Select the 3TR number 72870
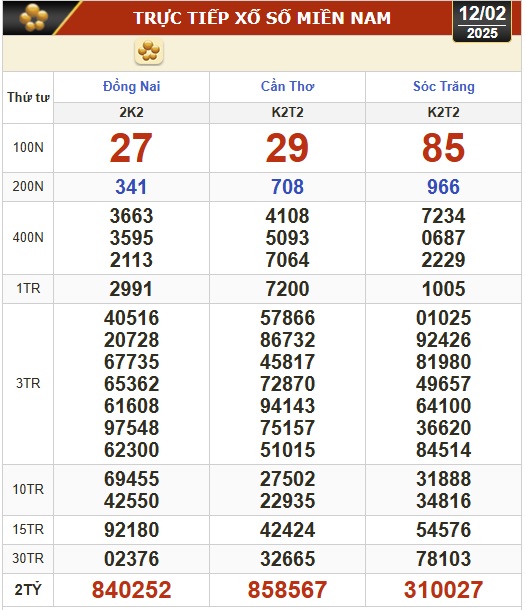The height and width of the screenshot is (610, 525). 287,384
